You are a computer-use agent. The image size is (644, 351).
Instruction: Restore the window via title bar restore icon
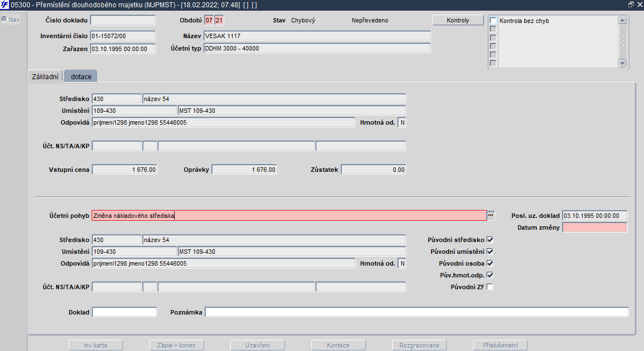click(631, 5)
